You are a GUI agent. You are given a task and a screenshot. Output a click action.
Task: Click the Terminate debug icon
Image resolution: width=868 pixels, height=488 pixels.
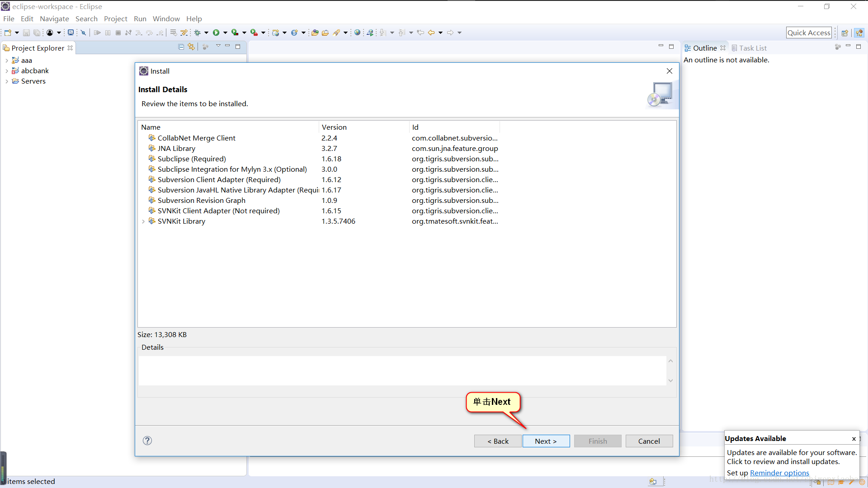pyautogui.click(x=118, y=33)
